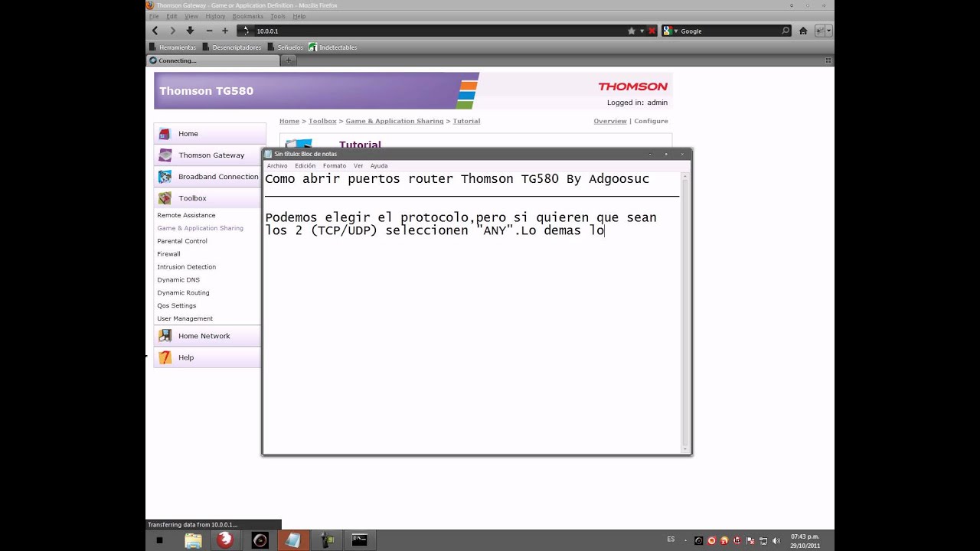Open Dynamic DNS in sidebar
Screen dimensions: 980x551
[x=178, y=280]
